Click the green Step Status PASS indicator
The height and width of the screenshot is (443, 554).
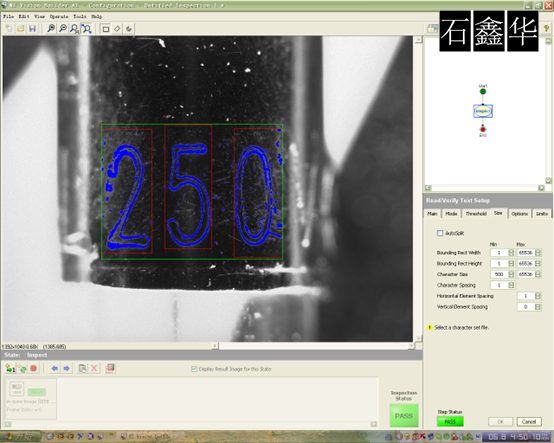450,421
